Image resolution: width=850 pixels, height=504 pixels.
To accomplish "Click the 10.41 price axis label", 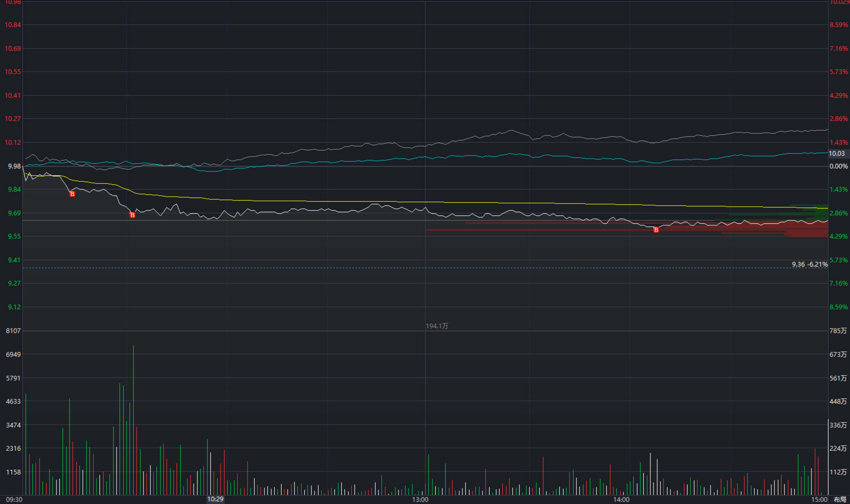I will tap(13, 95).
